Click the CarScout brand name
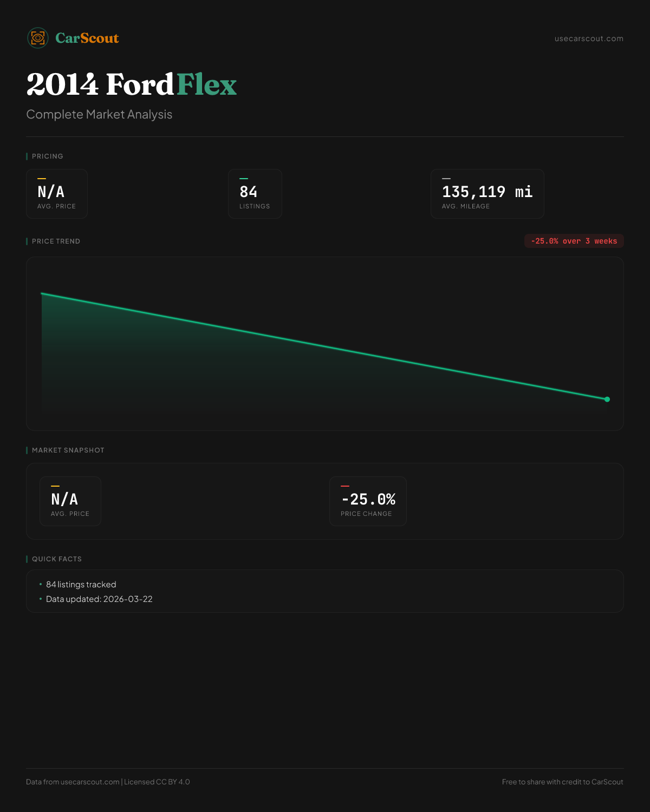The height and width of the screenshot is (812, 650). click(87, 38)
